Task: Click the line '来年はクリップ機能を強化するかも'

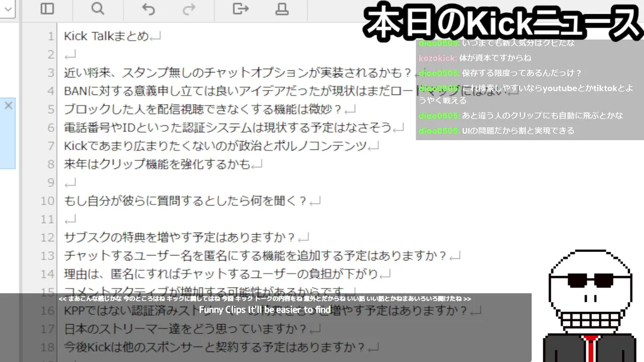Action: coord(157,164)
